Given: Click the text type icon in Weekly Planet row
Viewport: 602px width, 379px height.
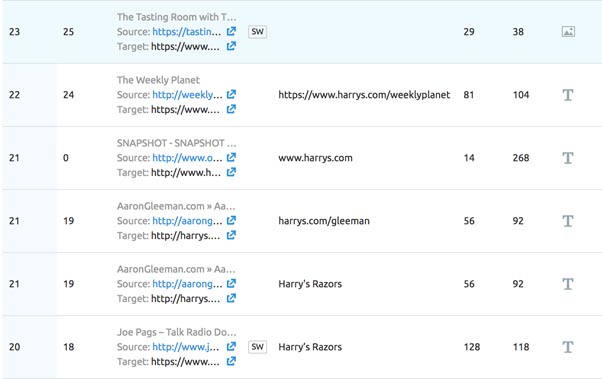Looking at the screenshot, I should pos(568,95).
